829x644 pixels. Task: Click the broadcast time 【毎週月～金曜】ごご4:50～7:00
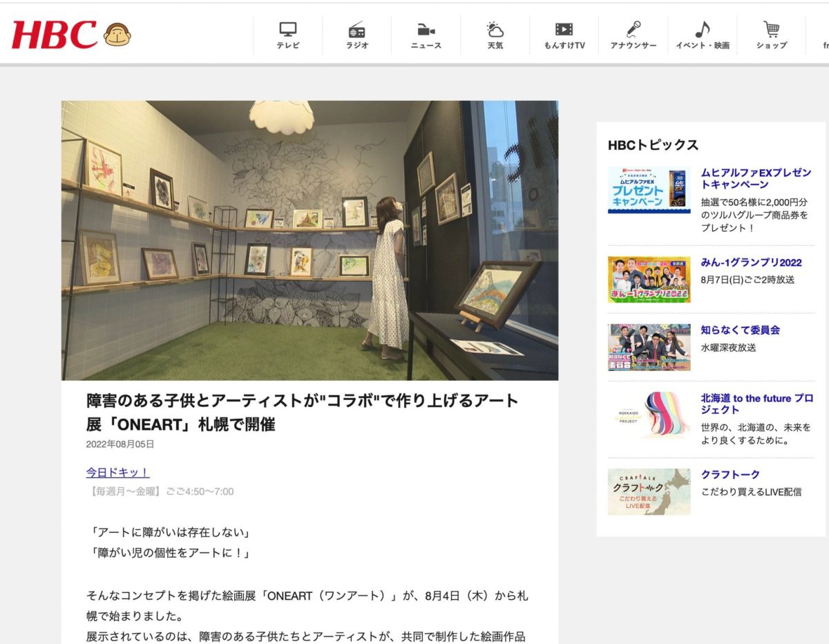tap(160, 492)
